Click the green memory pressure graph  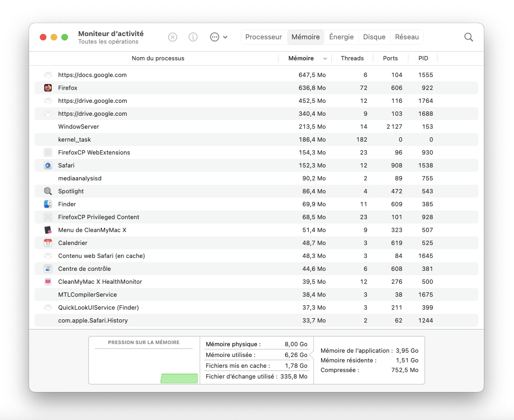pyautogui.click(x=179, y=379)
